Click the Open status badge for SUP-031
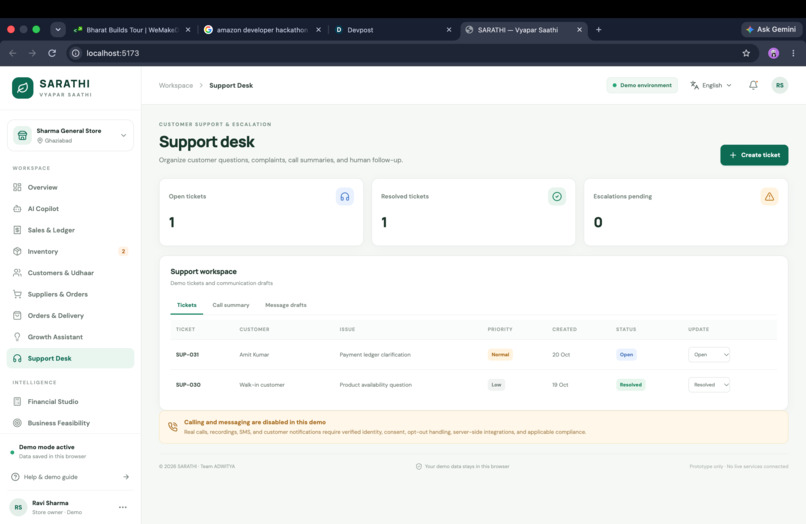This screenshot has height=524, width=806. pyautogui.click(x=626, y=354)
